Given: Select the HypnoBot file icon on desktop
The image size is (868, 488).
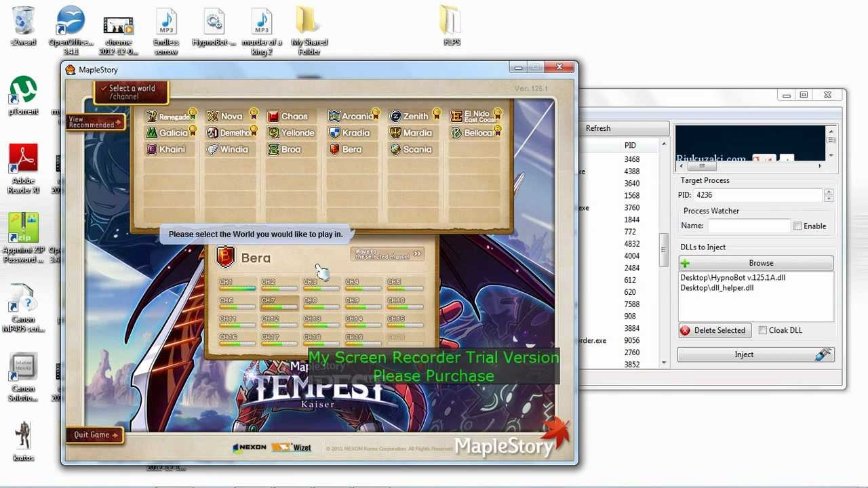Looking at the screenshot, I should 214,27.
